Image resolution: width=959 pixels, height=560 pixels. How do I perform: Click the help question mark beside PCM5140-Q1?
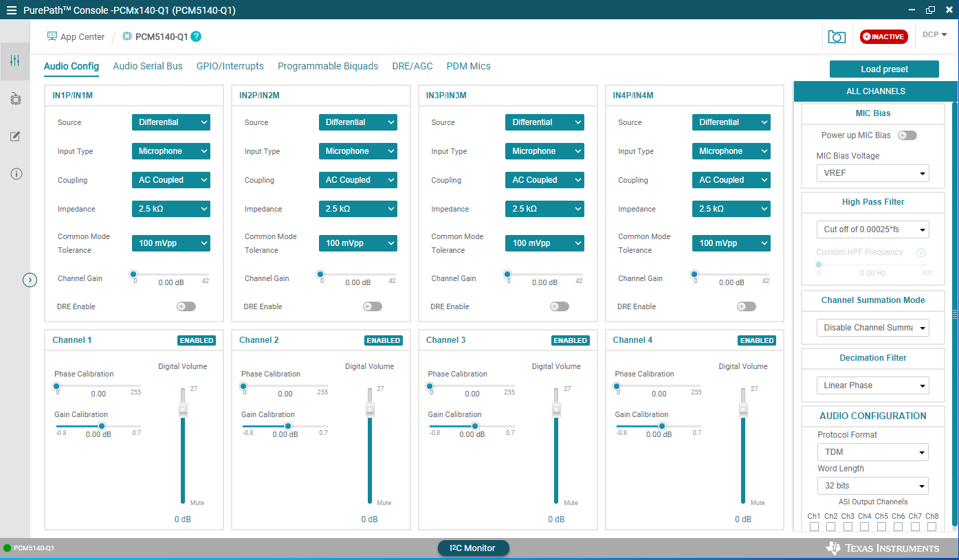coord(196,36)
